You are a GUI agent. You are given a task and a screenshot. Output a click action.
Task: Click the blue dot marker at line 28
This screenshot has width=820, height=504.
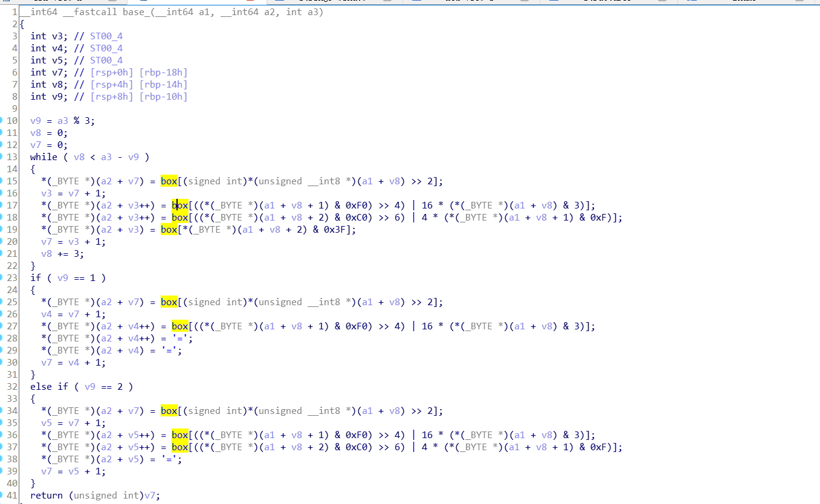2,338
